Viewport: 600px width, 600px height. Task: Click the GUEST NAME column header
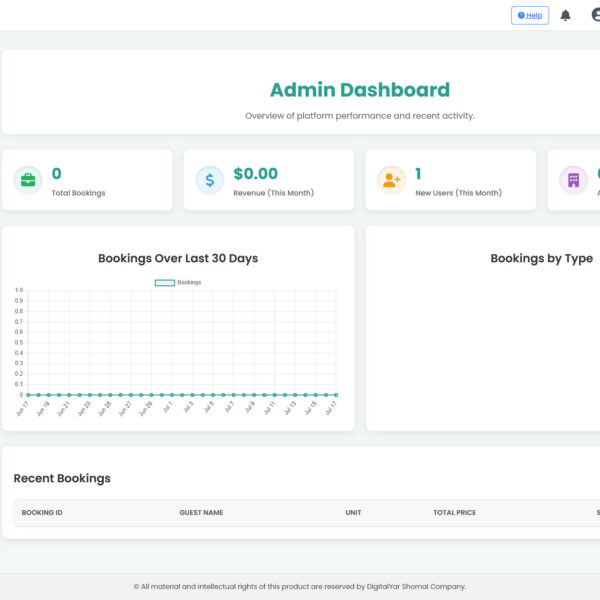201,512
